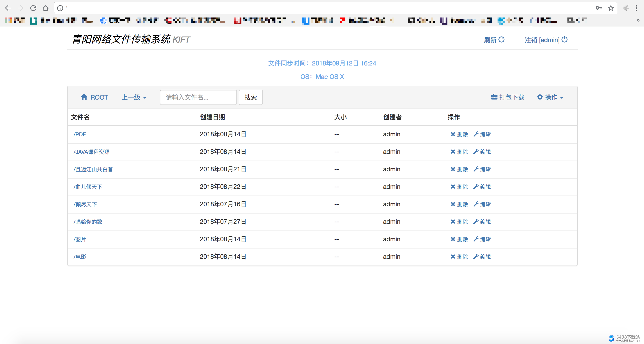The height and width of the screenshot is (344, 644).
Task: Click the filename search input field
Action: [198, 97]
